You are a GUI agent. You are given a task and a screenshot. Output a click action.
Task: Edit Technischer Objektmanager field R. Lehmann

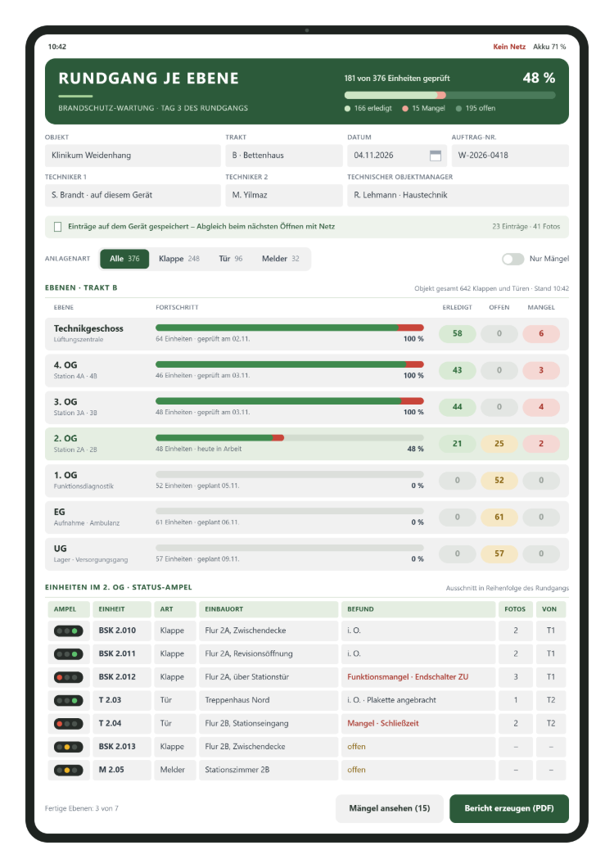pyautogui.click(x=458, y=195)
